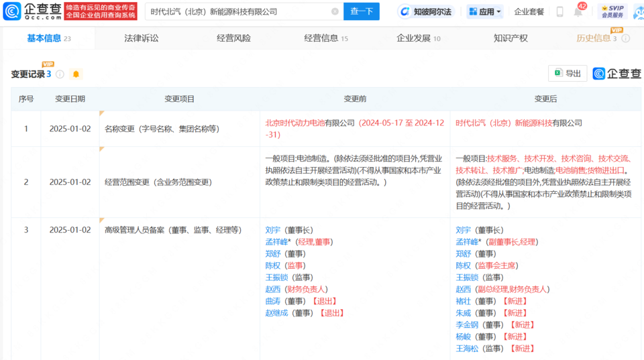Click the name 刘宇 in 变更前 column
This screenshot has height=360, width=644.
tap(273, 230)
